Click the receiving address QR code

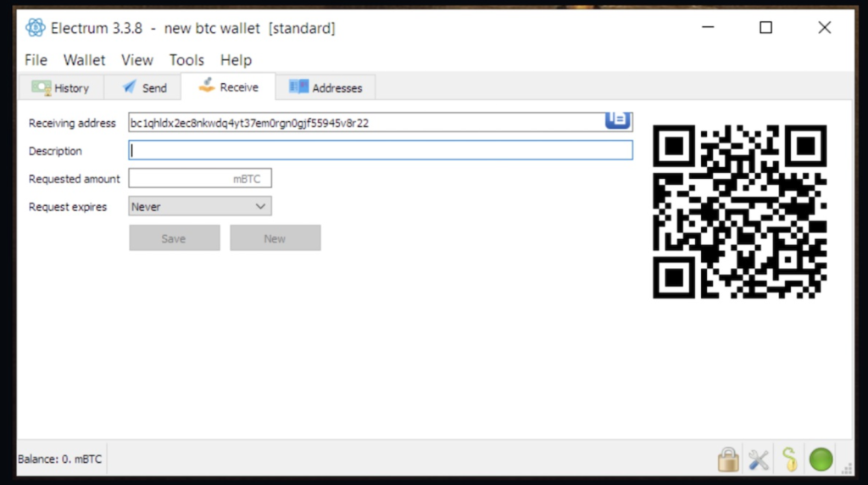point(739,211)
